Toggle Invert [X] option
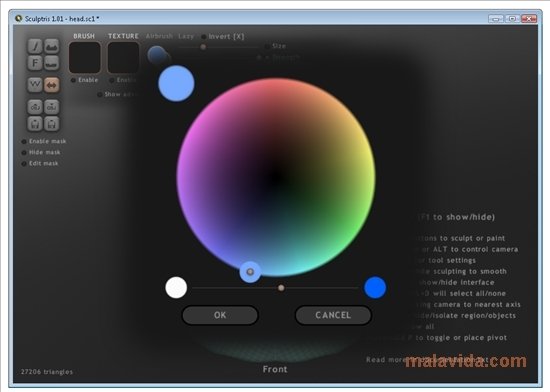Image resolution: width=550 pixels, height=392 pixels. pos(223,36)
